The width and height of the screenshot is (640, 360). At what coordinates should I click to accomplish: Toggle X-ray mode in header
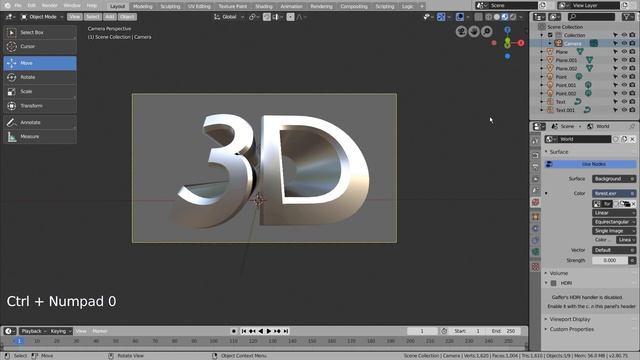[478, 17]
